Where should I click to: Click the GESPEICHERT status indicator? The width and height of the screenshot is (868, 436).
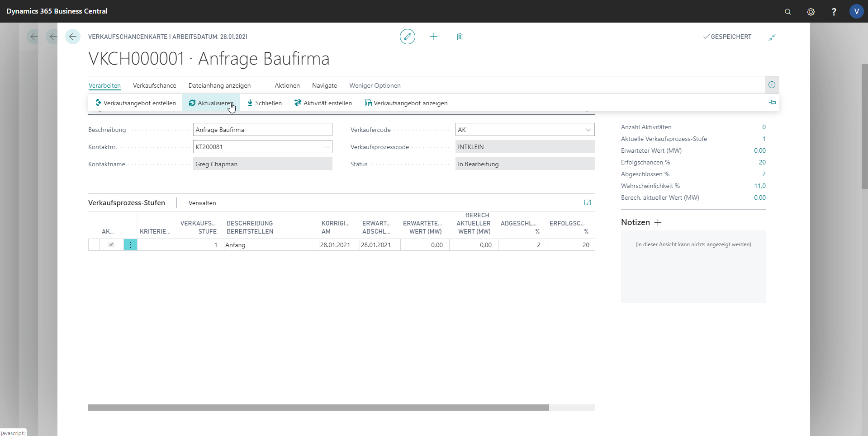pyautogui.click(x=727, y=37)
